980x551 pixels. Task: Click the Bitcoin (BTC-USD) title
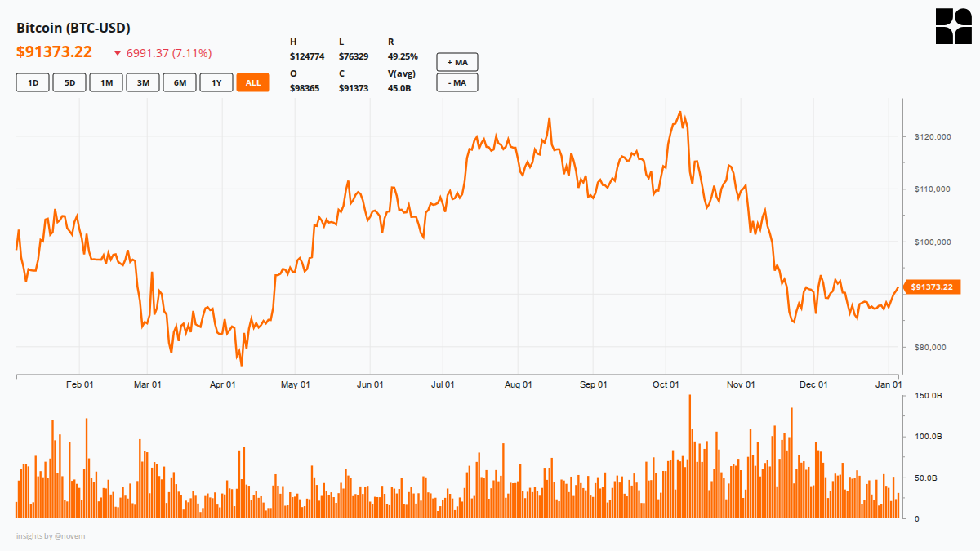[x=73, y=29]
